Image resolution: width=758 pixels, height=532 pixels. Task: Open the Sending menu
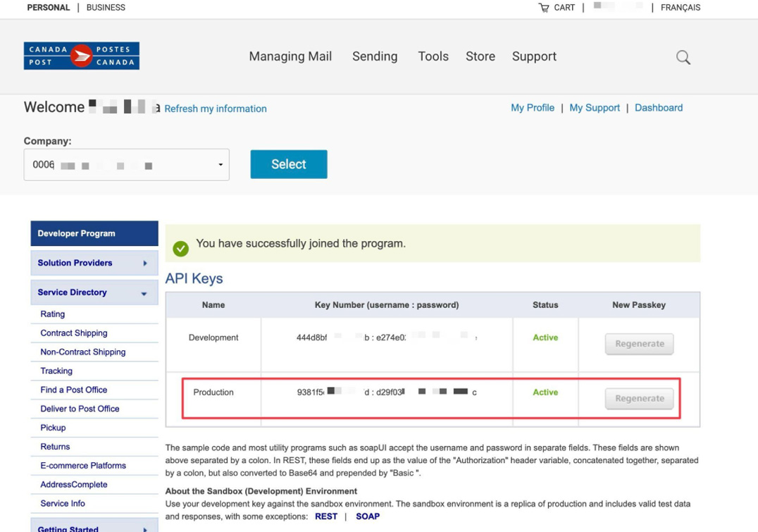(x=375, y=56)
